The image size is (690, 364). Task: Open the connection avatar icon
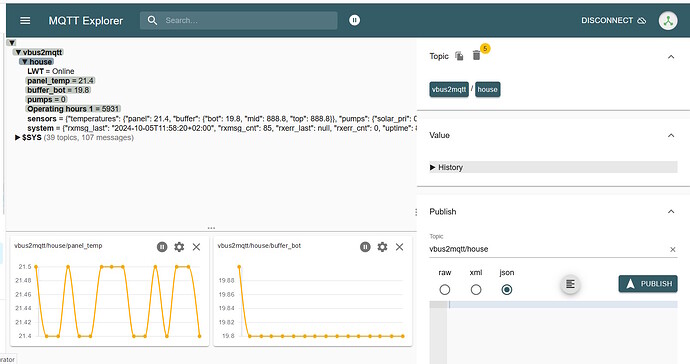tap(668, 21)
